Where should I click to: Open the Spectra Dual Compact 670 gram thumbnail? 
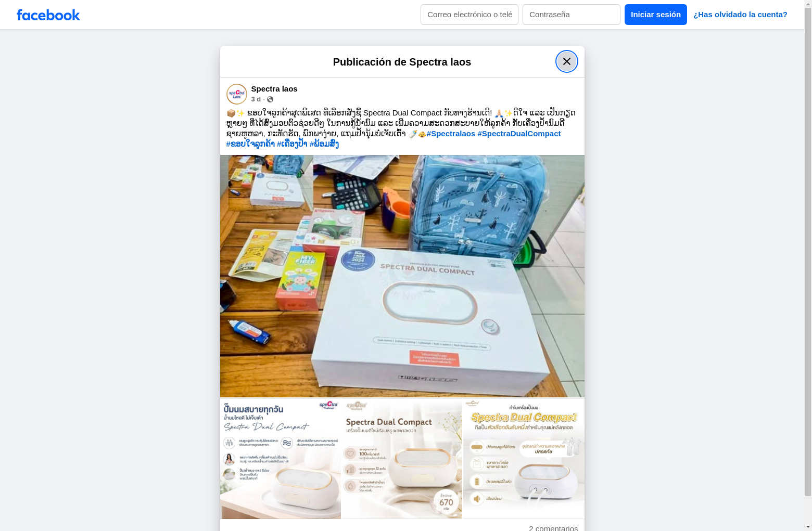(402, 459)
